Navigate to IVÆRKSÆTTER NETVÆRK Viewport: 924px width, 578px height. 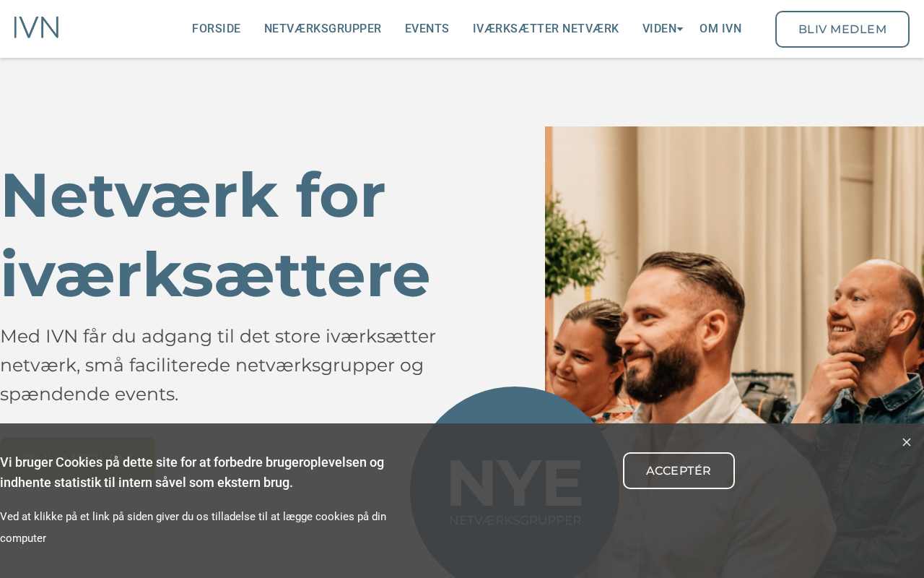point(546,29)
